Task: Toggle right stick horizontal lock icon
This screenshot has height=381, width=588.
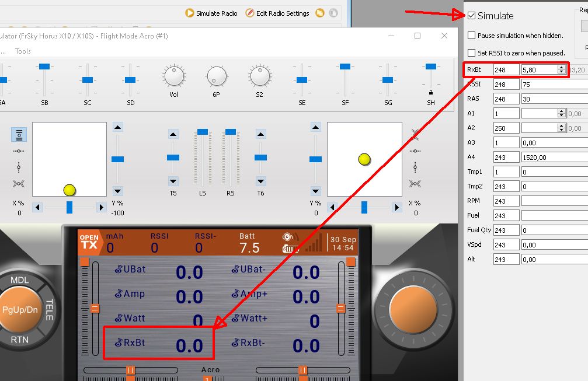Action: (x=415, y=151)
